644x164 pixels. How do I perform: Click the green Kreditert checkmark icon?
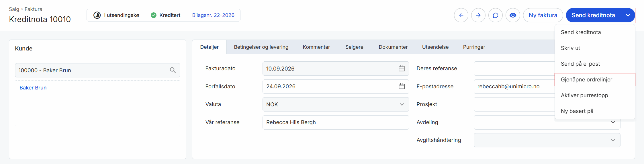point(154,15)
